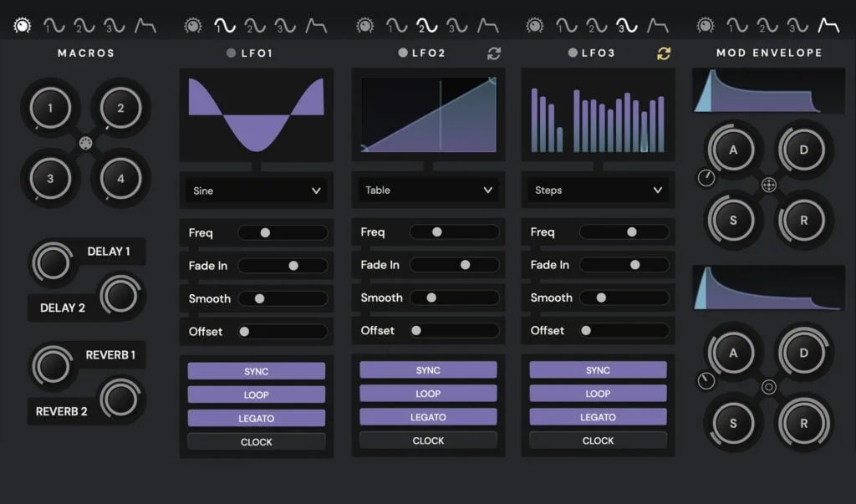The width and height of the screenshot is (856, 504).
Task: Enable CLOCK in the LFO2 panel
Action: click(x=428, y=440)
